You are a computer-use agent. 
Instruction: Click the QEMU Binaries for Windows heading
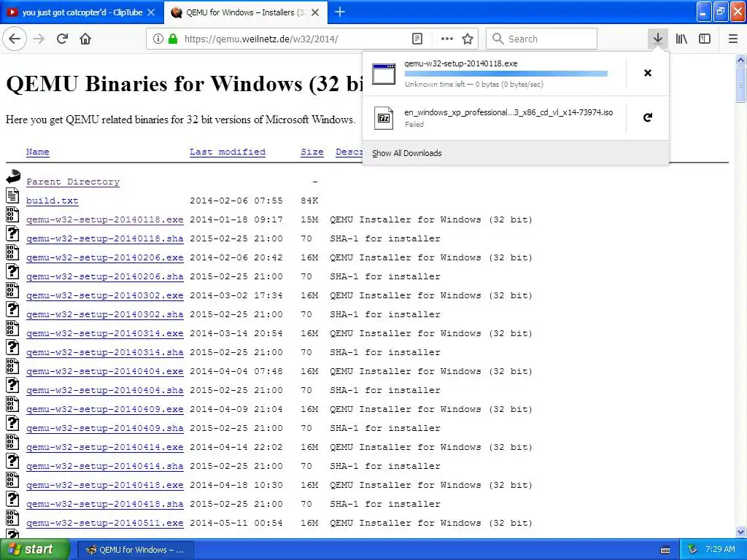185,84
